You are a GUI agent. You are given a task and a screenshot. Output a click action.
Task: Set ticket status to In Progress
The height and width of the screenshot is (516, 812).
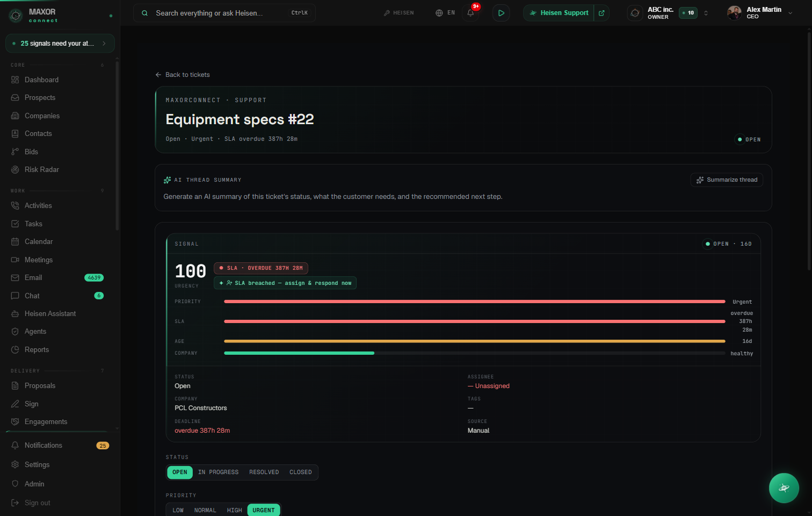pos(218,472)
